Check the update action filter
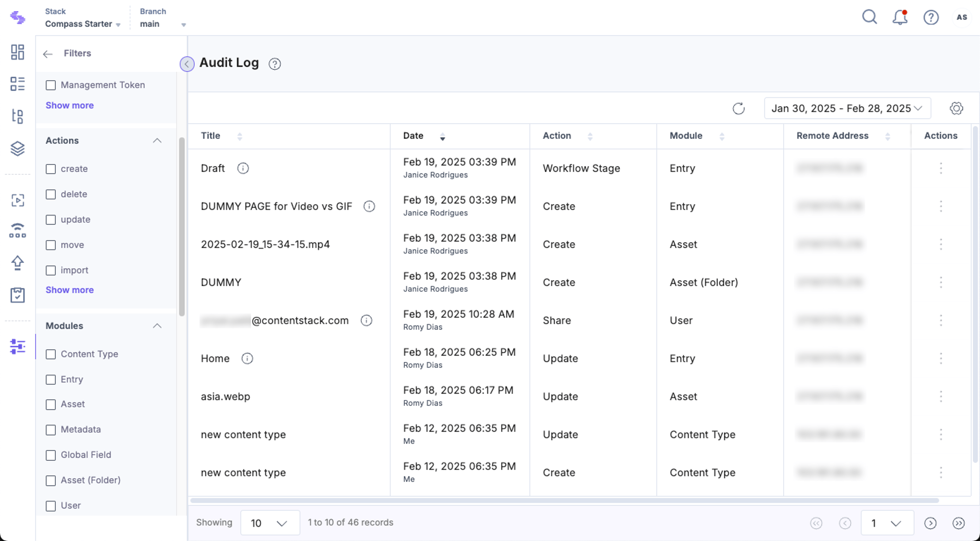The image size is (980, 541). coord(51,220)
